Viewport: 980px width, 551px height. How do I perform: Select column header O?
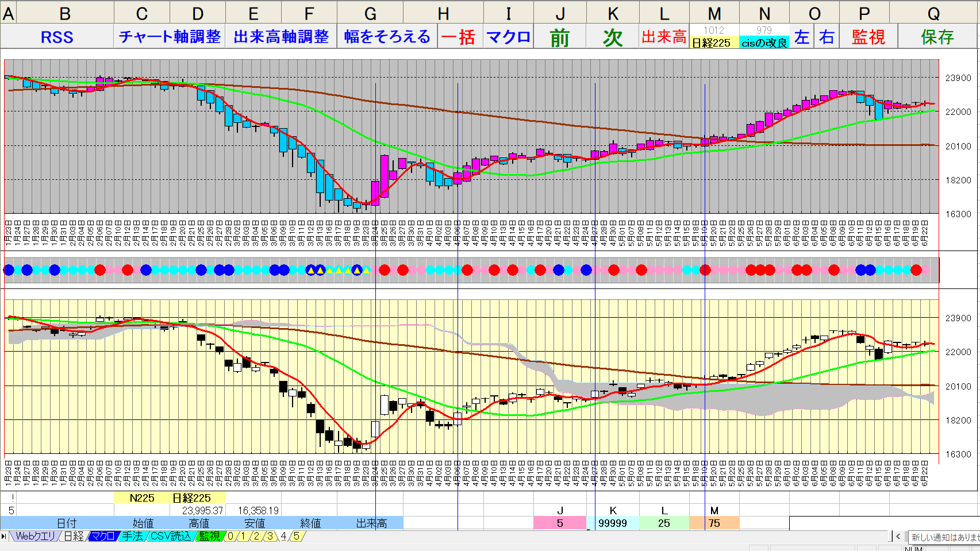pyautogui.click(x=814, y=12)
